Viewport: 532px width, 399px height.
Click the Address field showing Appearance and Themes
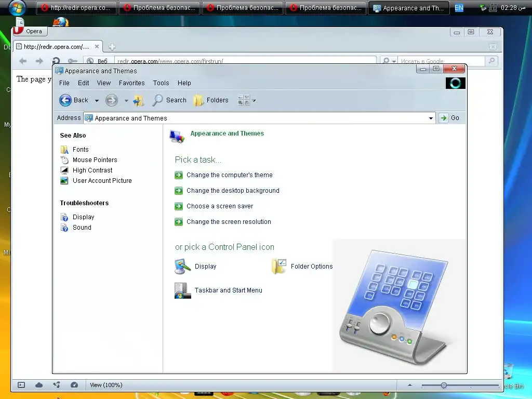coord(260,118)
